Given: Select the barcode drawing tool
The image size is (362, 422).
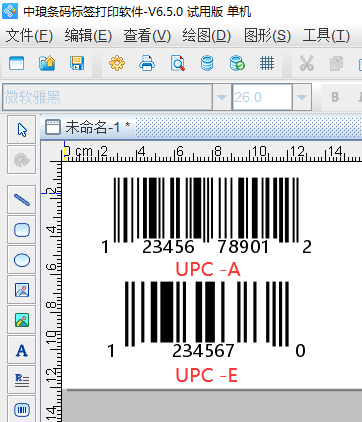Looking at the screenshot, I should [x=22, y=409].
